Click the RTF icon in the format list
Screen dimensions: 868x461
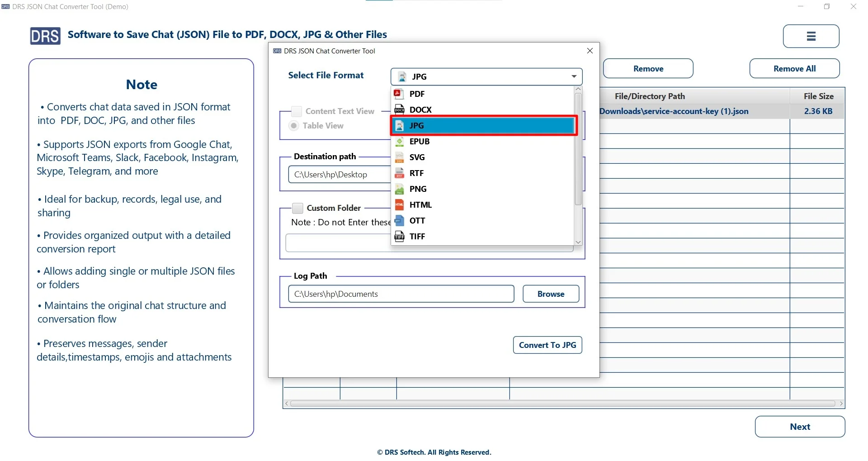[x=399, y=173]
